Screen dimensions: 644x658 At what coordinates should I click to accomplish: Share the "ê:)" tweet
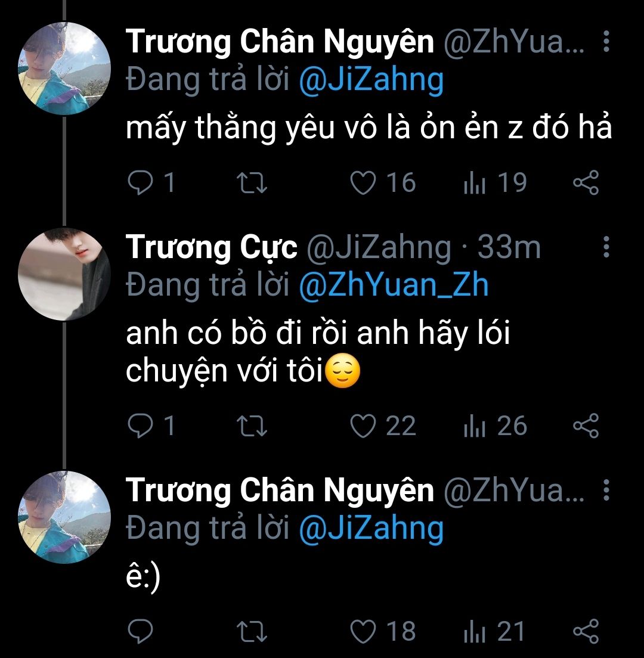click(x=586, y=632)
